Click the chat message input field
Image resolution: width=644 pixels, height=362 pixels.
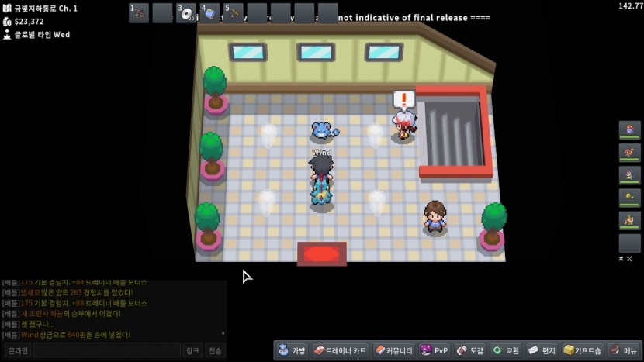tap(106, 350)
